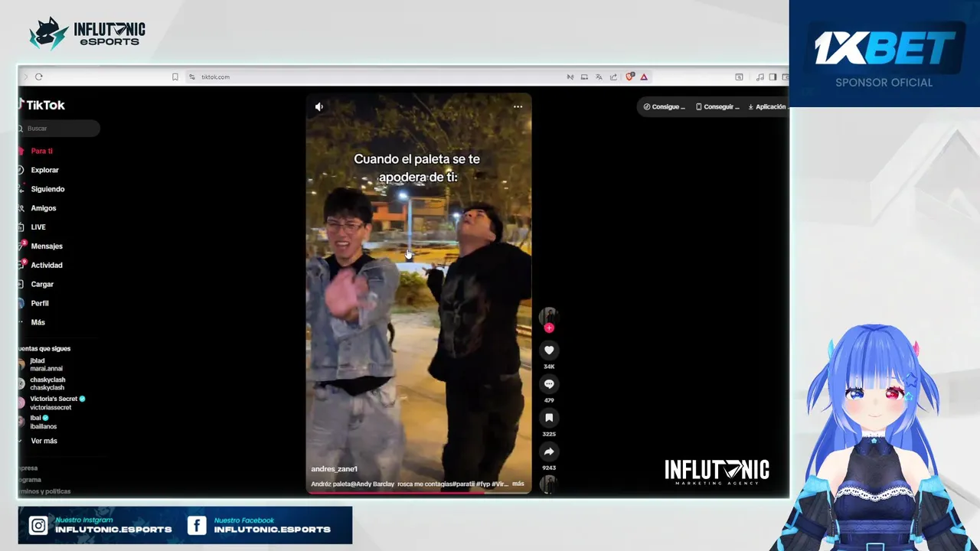Click the TikTok logo
Image resolution: width=980 pixels, height=551 pixels.
coord(42,105)
